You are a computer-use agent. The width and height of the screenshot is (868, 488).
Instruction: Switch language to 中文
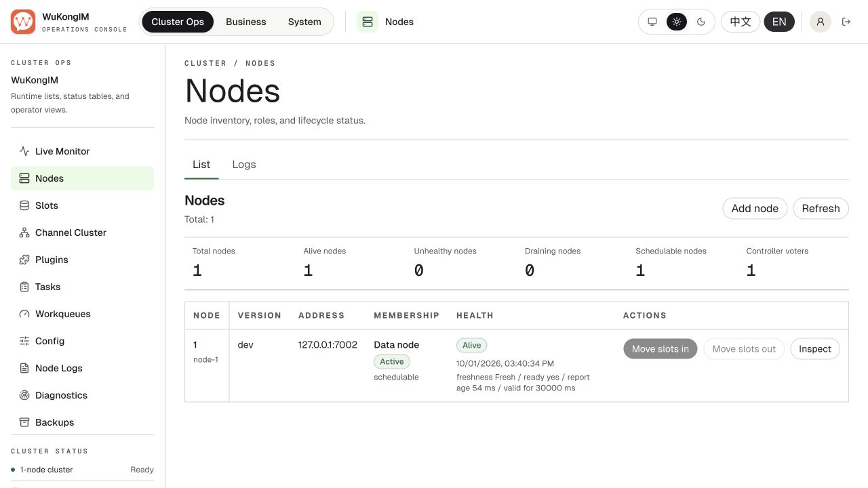coord(741,22)
